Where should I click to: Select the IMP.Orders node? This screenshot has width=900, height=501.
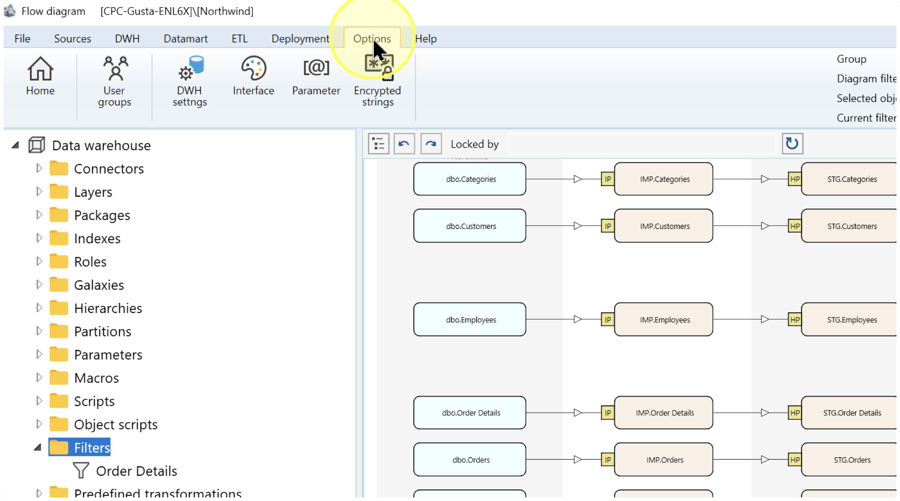(x=664, y=460)
